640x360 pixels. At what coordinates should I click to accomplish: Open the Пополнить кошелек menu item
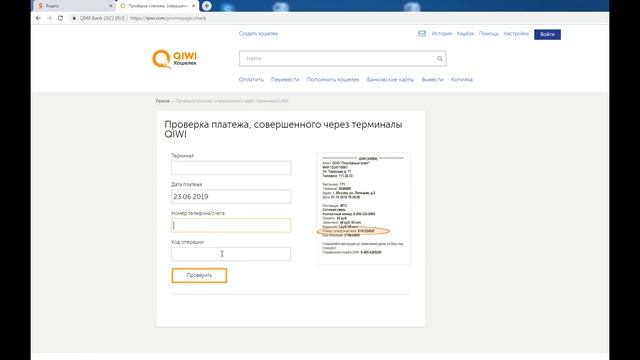(333, 80)
